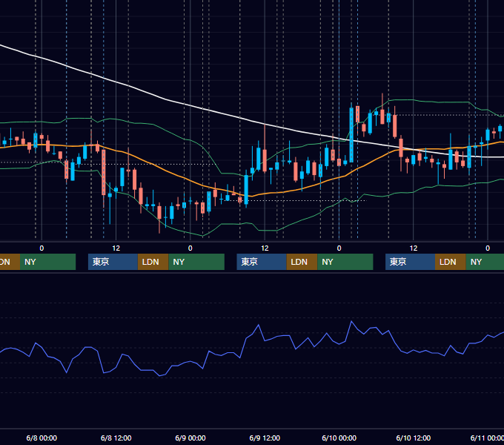Click the 東京 session block on 6/9
504x445 pixels.
coord(262,262)
